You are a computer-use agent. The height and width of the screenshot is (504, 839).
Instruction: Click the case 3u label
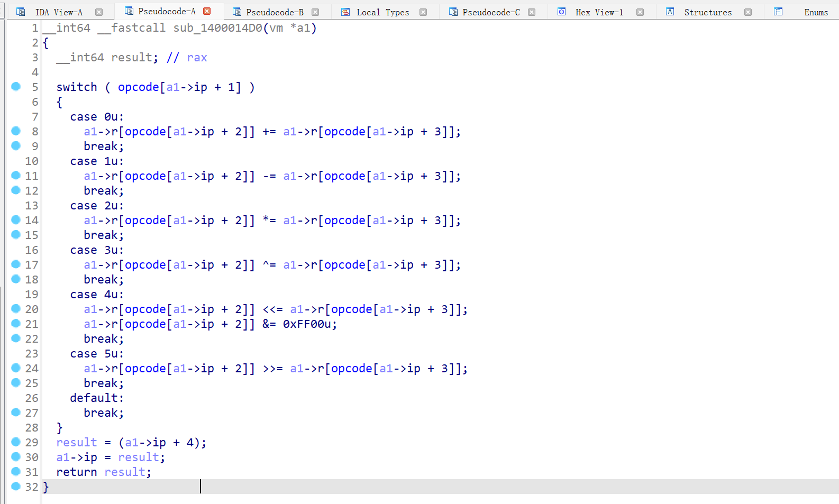pos(97,250)
